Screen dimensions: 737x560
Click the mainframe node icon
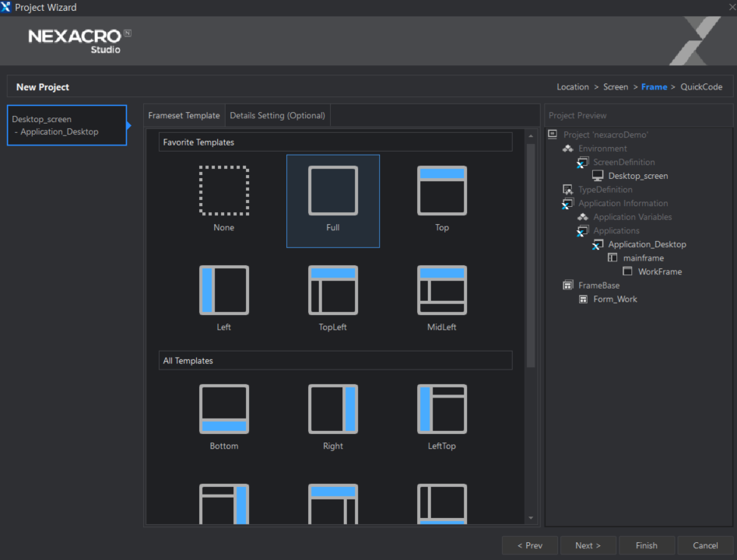point(612,257)
